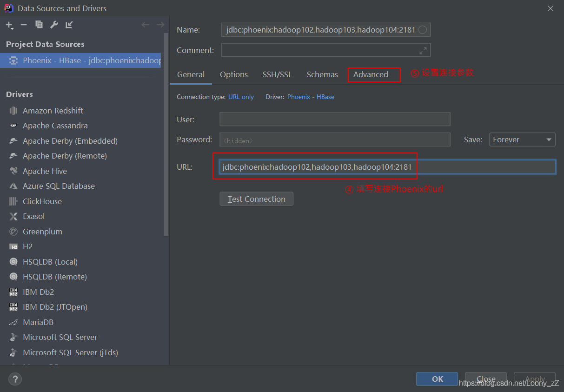Click the Azure SQL Database icon
Viewport: 564px width, 392px height.
pyautogui.click(x=13, y=186)
